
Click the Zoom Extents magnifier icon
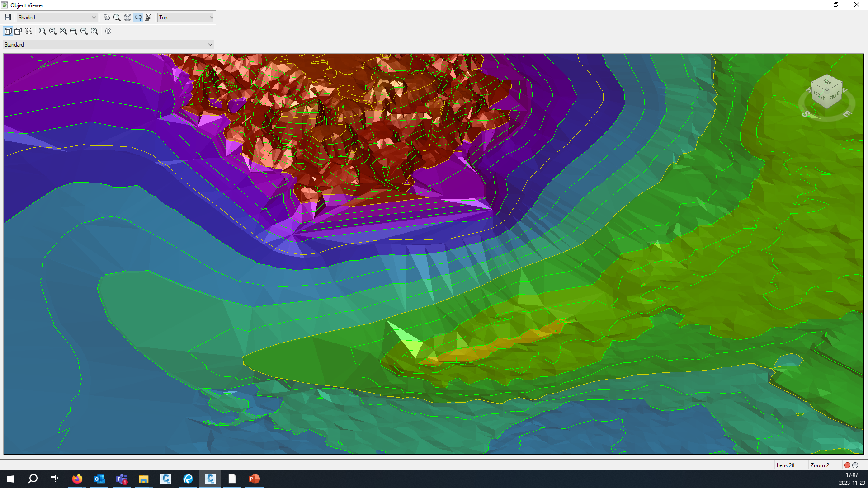[x=63, y=31]
